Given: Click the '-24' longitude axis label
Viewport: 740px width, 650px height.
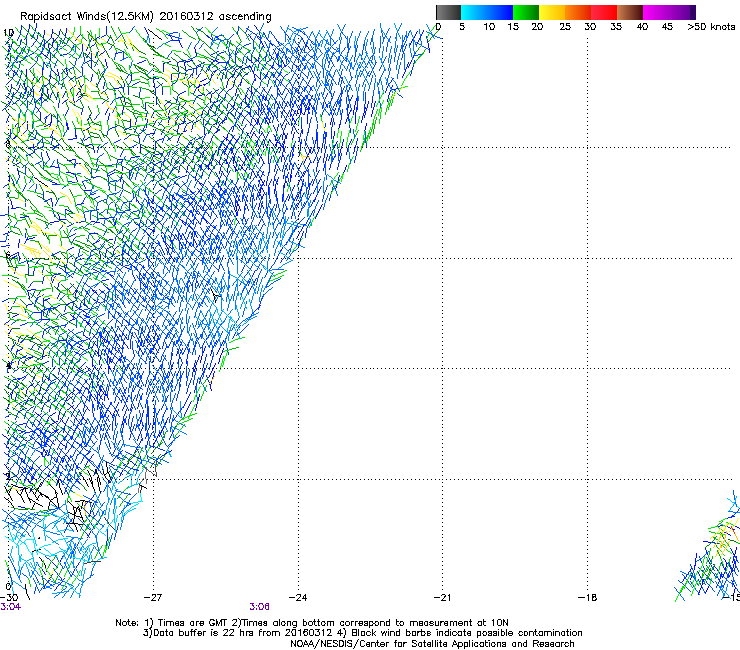Looking at the screenshot, I should tap(298, 598).
